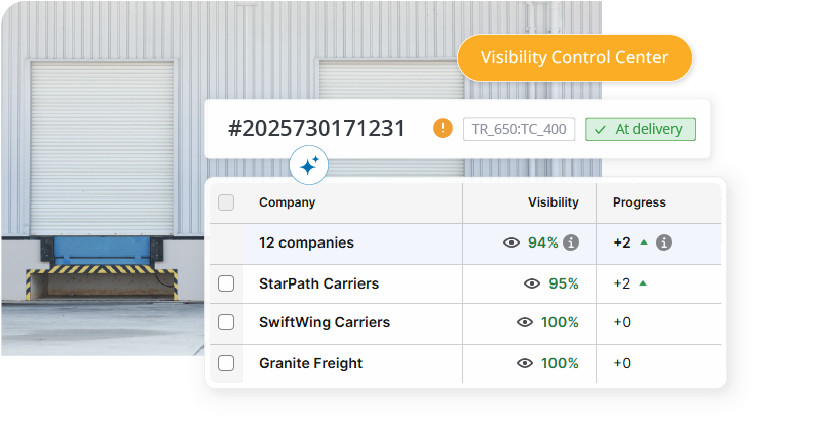Click the TR_650:TC_400 tag
This screenshot has width=821, height=441.
point(518,129)
